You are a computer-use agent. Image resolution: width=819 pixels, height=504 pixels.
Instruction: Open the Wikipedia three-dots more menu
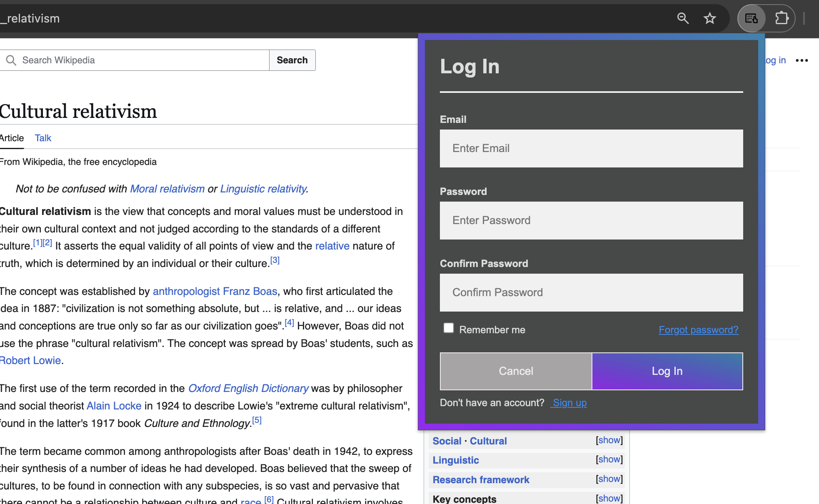click(x=802, y=60)
